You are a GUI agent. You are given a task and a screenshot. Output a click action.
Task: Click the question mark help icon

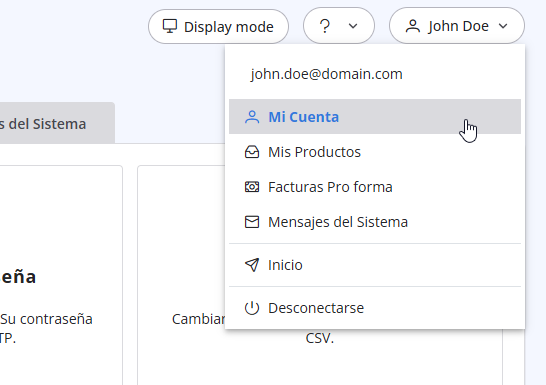[325, 26]
